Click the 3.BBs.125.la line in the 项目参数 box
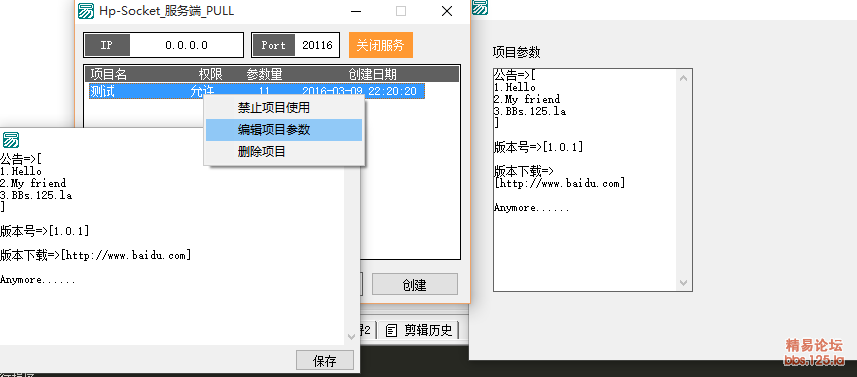Viewport: 857px width, 377px height. tap(530, 111)
